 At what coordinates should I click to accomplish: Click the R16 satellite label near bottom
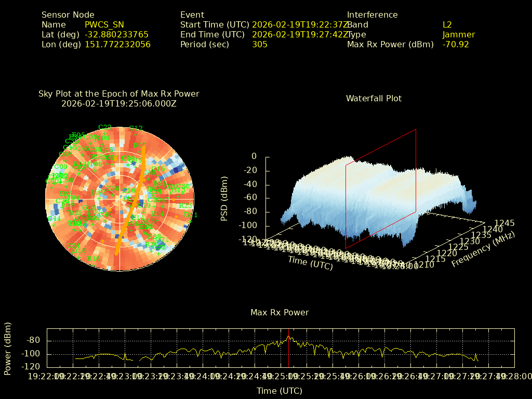coord(94,259)
